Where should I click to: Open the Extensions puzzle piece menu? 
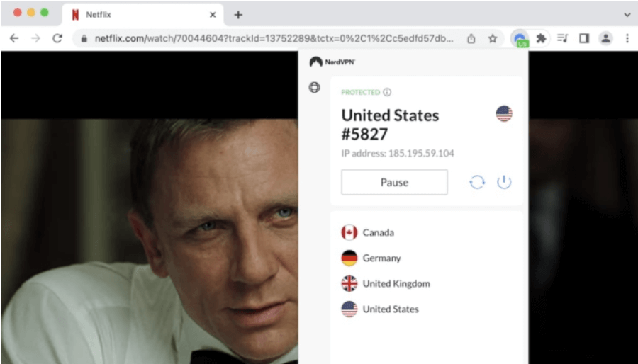pos(541,38)
